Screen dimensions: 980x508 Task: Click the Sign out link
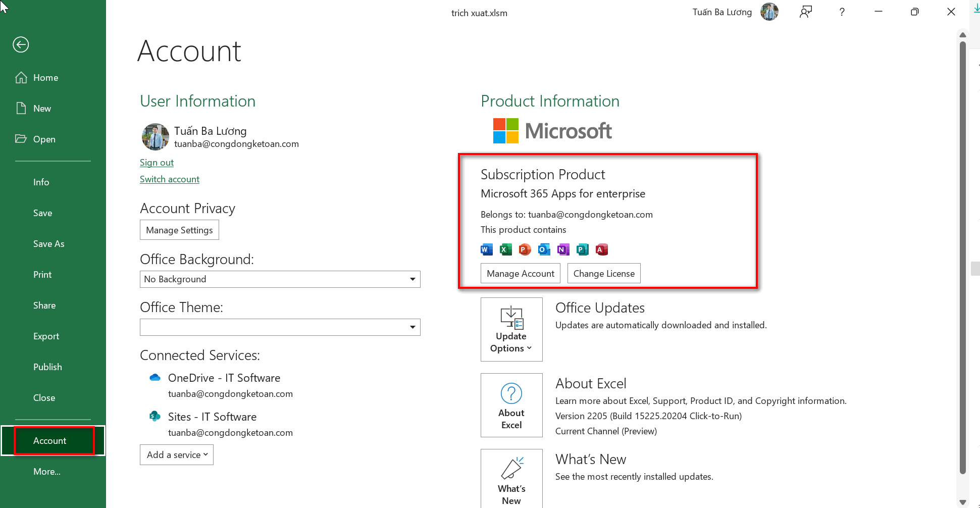tap(157, 163)
